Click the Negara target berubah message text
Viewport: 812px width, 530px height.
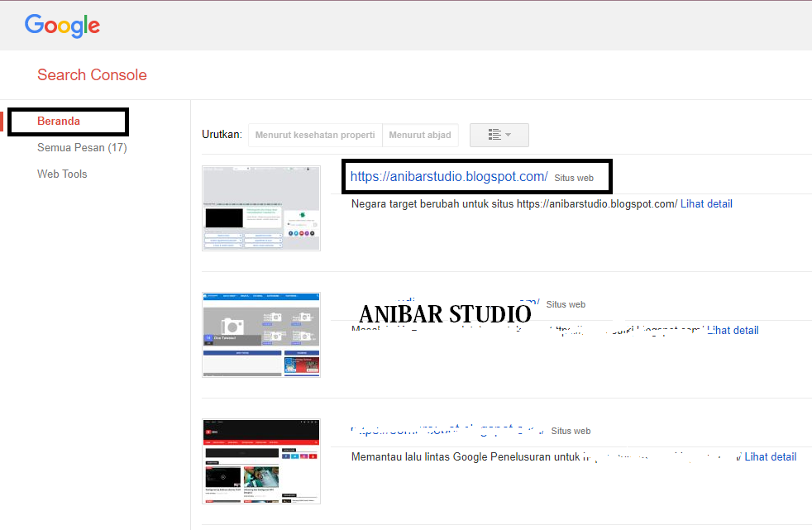coord(514,204)
